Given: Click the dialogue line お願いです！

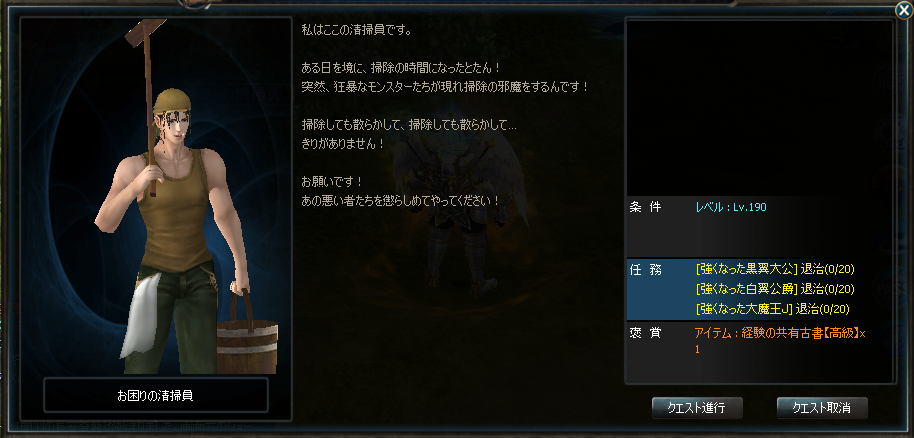Looking at the screenshot, I should 332,180.
